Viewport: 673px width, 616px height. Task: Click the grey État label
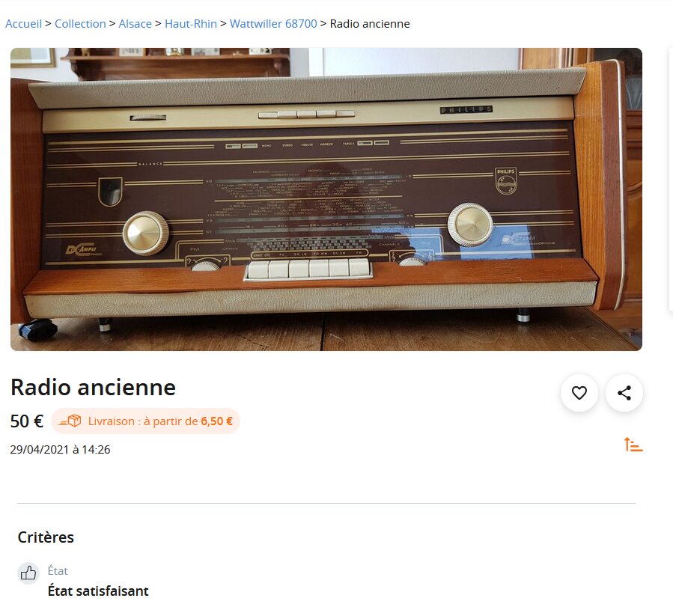click(x=58, y=571)
